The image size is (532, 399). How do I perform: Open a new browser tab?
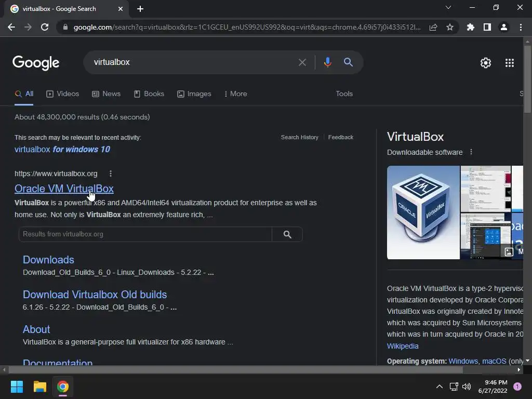coord(140,9)
